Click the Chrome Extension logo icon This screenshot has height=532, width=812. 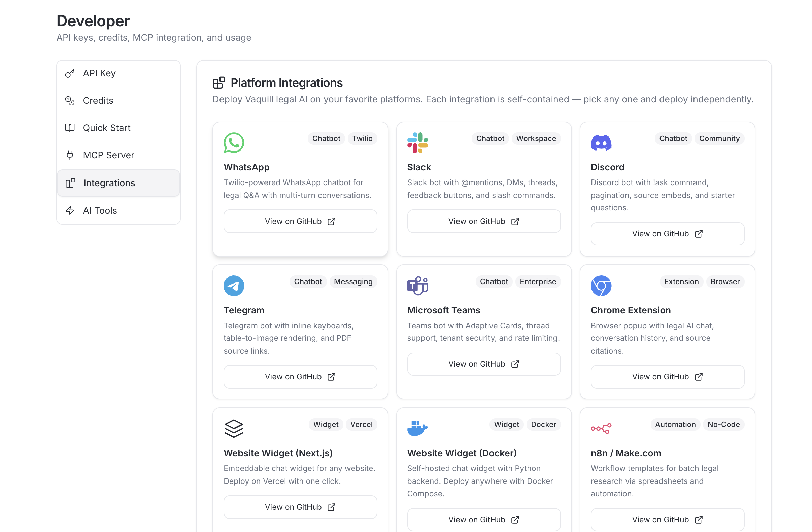pyautogui.click(x=601, y=286)
